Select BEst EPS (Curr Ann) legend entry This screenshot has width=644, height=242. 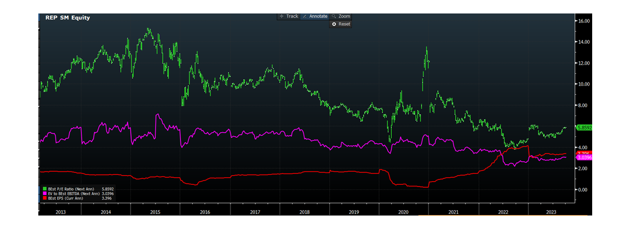pos(67,198)
